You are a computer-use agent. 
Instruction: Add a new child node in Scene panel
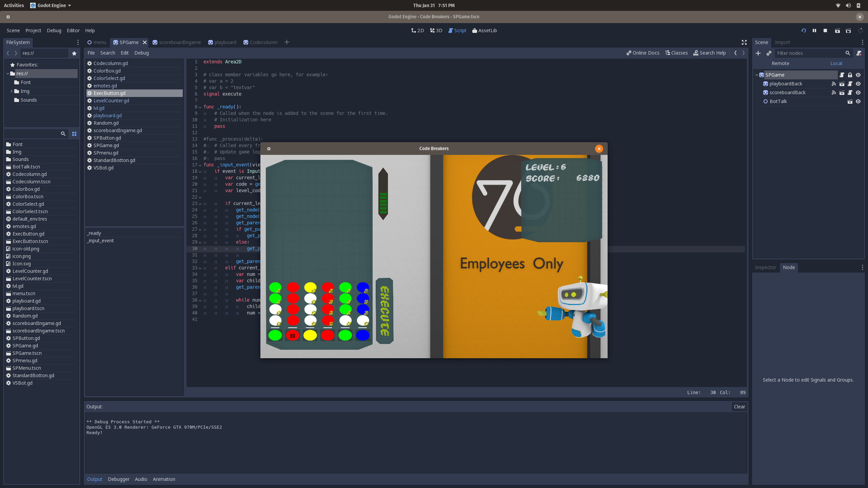point(758,53)
